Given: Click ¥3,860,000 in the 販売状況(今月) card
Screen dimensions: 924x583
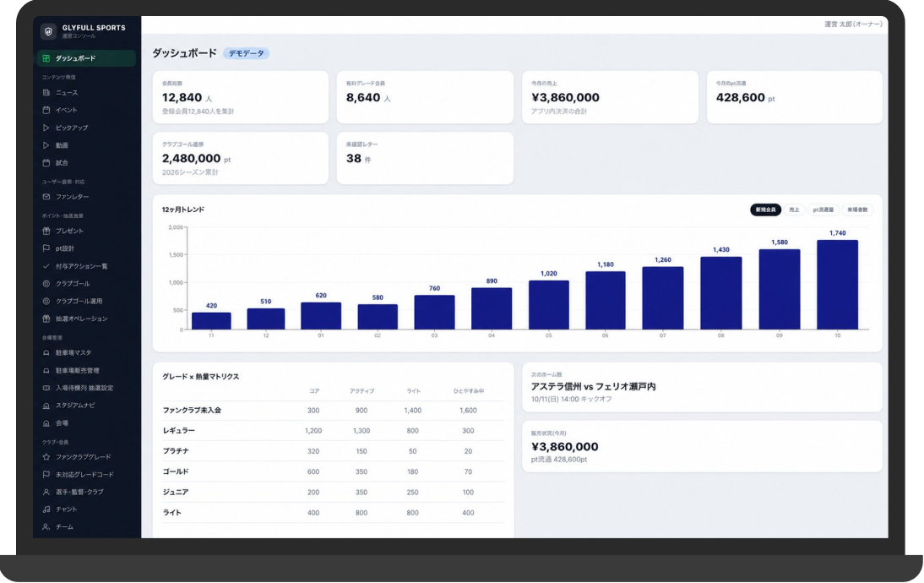Looking at the screenshot, I should point(564,447).
